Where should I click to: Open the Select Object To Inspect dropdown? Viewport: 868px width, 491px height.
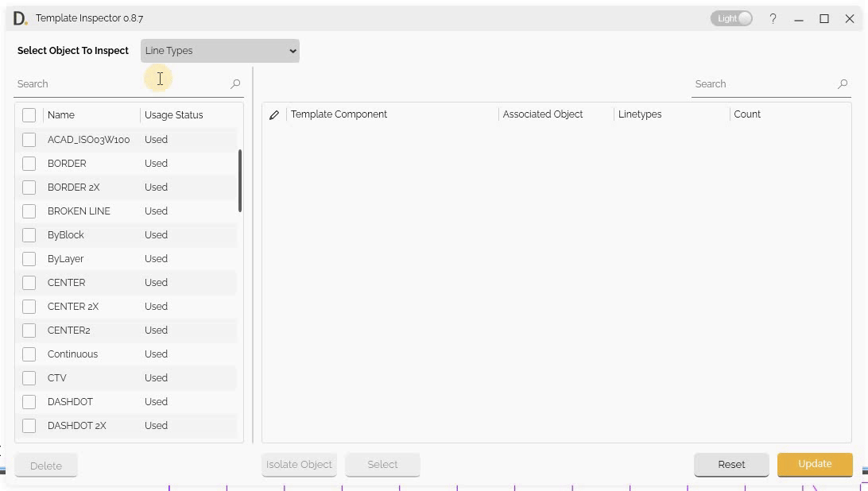[x=219, y=50]
